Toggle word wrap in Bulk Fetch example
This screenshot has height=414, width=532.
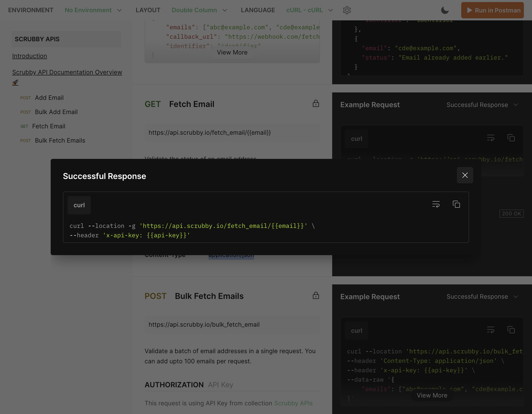tap(491, 330)
